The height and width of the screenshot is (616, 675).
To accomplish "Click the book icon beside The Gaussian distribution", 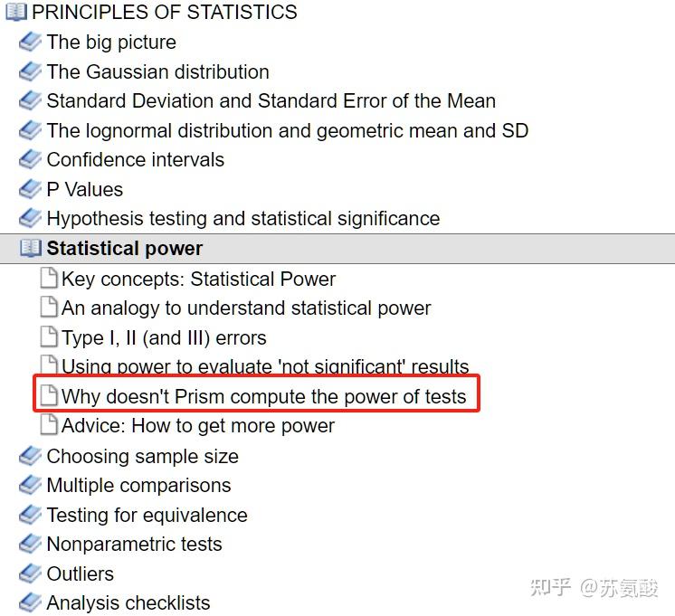I will [x=31, y=72].
